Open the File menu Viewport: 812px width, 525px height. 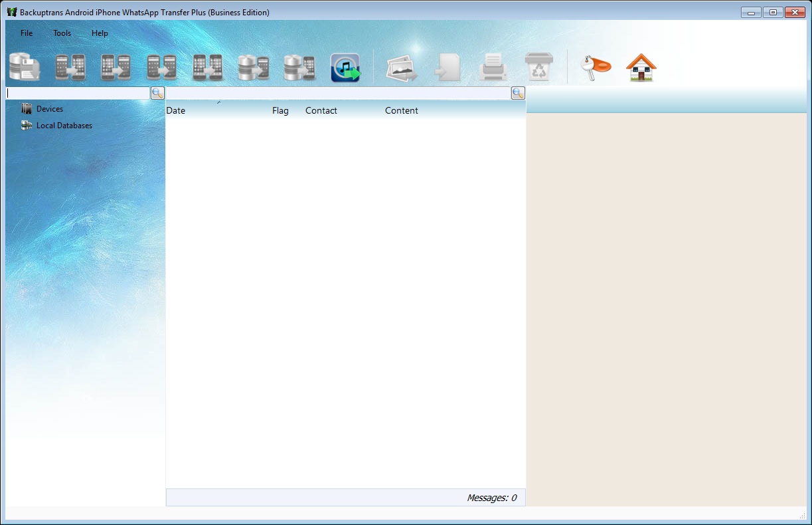27,33
